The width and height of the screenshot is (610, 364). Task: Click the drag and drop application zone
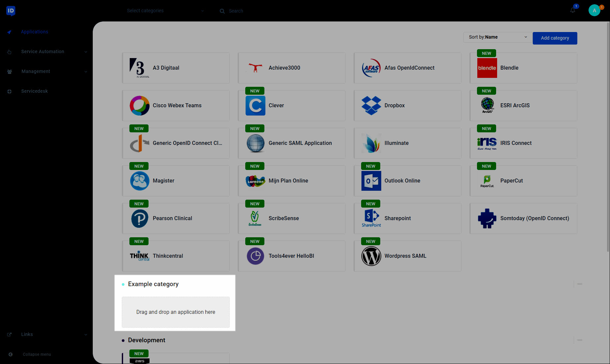pos(176,312)
